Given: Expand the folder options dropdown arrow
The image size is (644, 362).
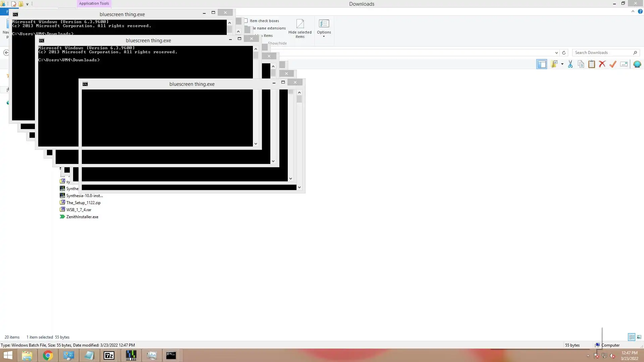Looking at the screenshot, I should [x=562, y=64].
